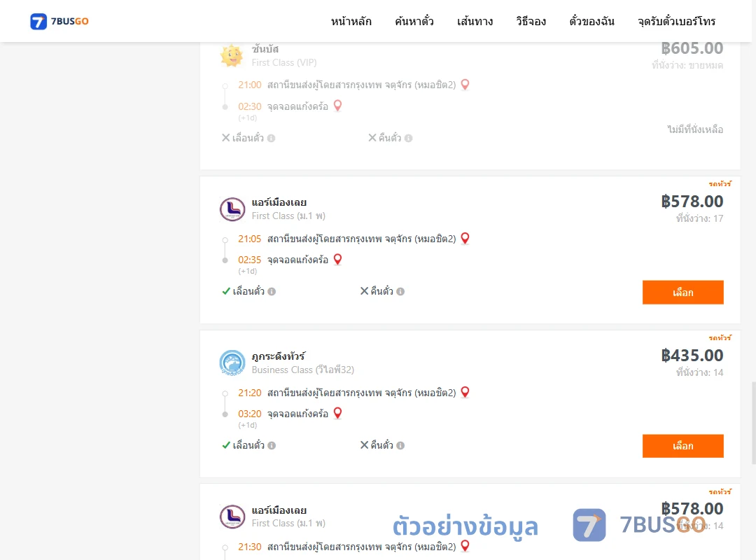Open map pin for 21:05 departure station
756x560 pixels.
click(465, 238)
